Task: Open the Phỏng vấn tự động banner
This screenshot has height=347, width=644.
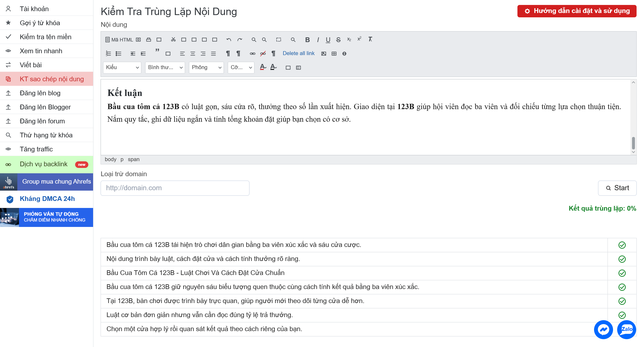Action: [46, 217]
